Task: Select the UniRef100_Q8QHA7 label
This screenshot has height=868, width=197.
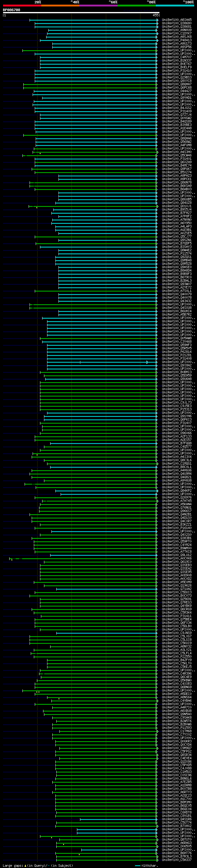Action: 176,84
